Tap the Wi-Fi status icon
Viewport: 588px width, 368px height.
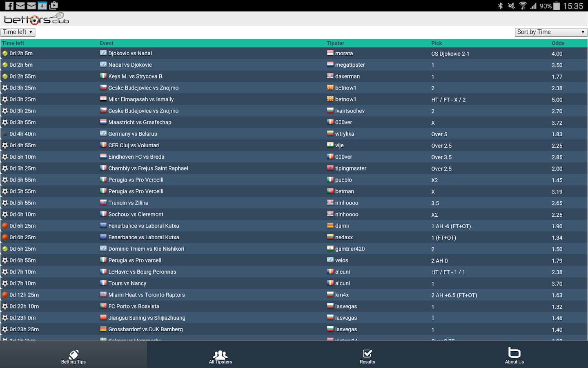pyautogui.click(x=523, y=6)
